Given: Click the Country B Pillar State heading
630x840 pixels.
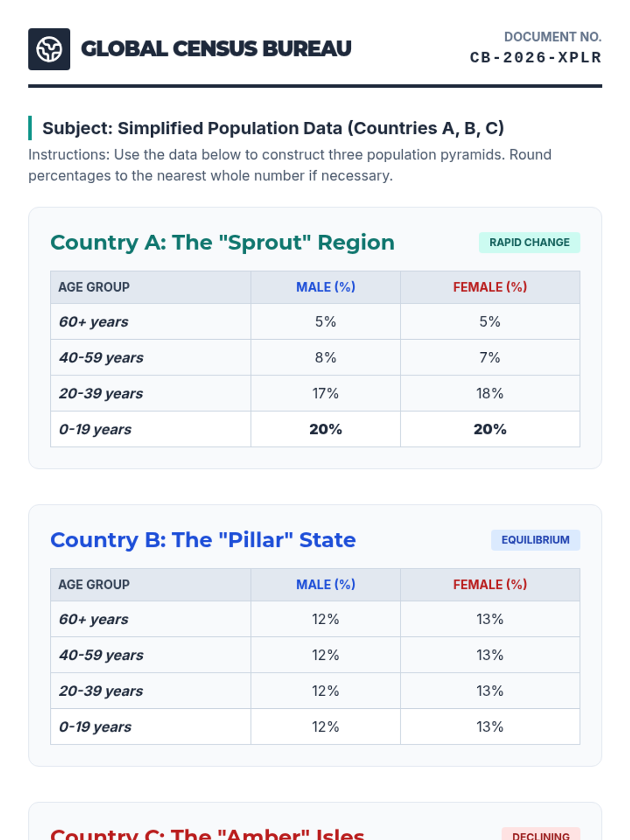Looking at the screenshot, I should point(203,540).
